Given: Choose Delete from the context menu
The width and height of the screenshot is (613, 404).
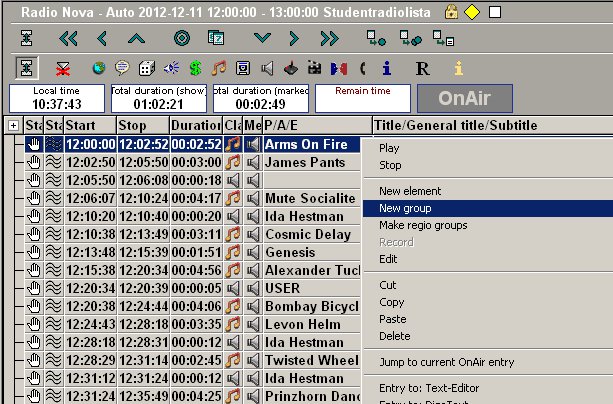Looking at the screenshot, I should (394, 336).
